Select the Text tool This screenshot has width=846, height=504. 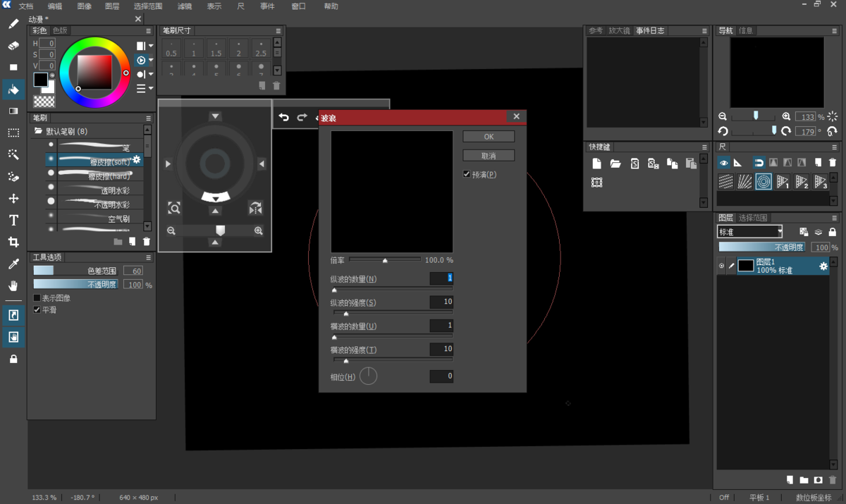point(13,221)
